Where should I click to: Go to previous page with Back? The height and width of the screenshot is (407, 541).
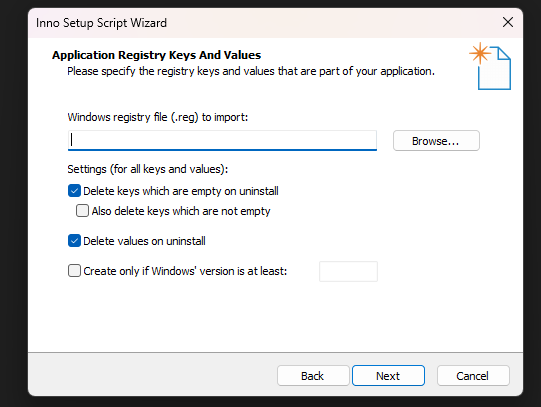point(313,376)
